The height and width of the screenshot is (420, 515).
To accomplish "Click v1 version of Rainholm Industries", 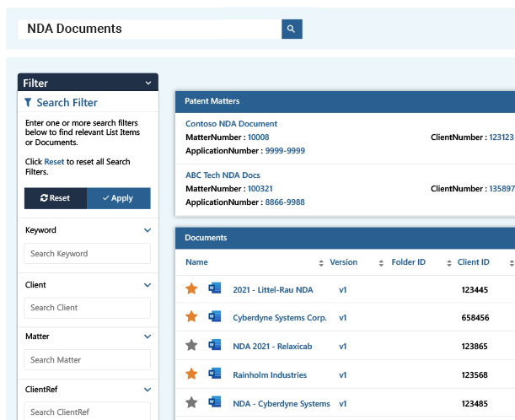I will pos(342,375).
